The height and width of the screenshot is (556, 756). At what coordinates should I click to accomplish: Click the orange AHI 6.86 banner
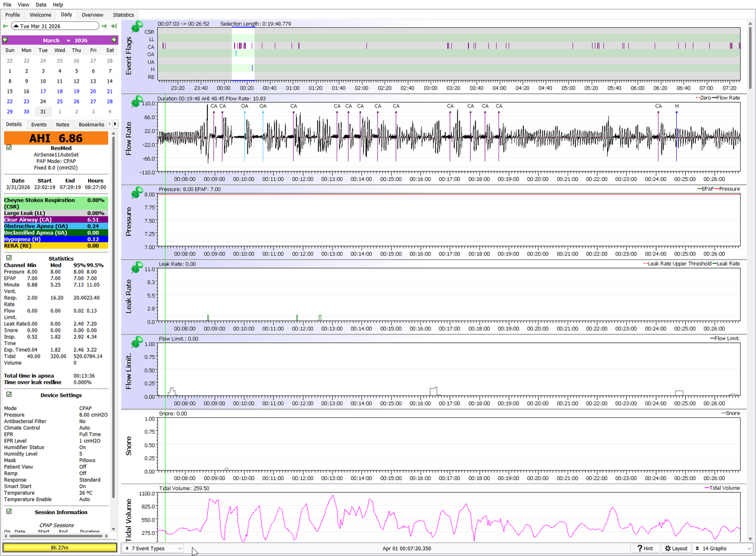tap(56, 138)
